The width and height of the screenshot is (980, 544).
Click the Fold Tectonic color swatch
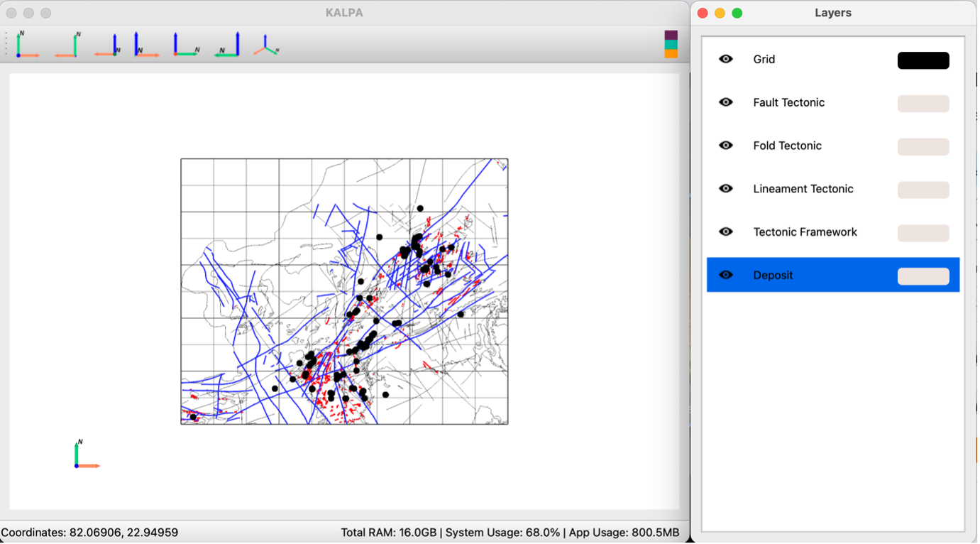(923, 147)
